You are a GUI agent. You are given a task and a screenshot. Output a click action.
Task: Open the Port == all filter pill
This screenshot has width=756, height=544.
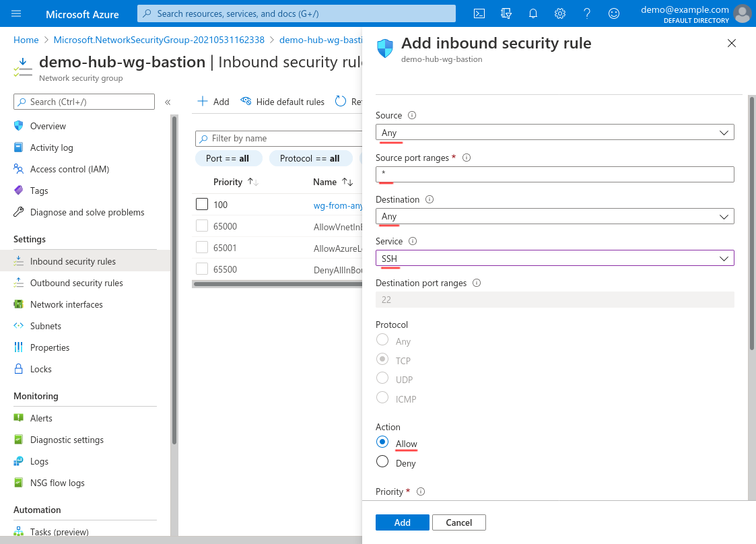228,158
